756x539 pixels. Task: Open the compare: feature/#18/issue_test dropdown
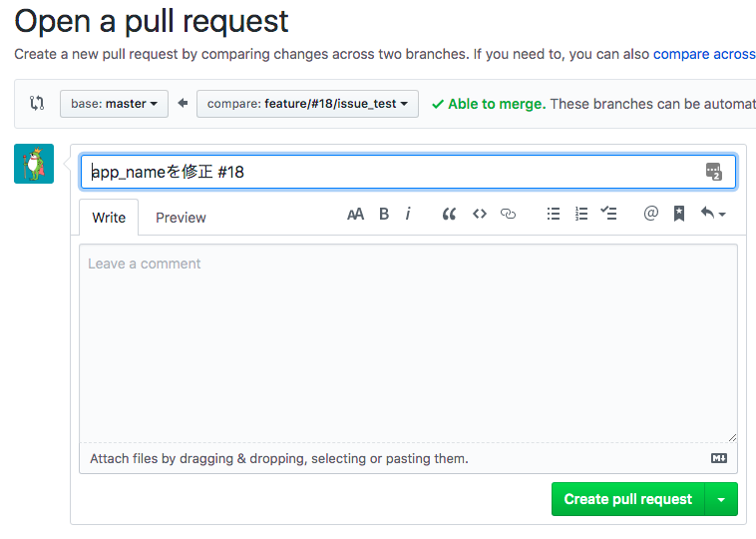307,104
